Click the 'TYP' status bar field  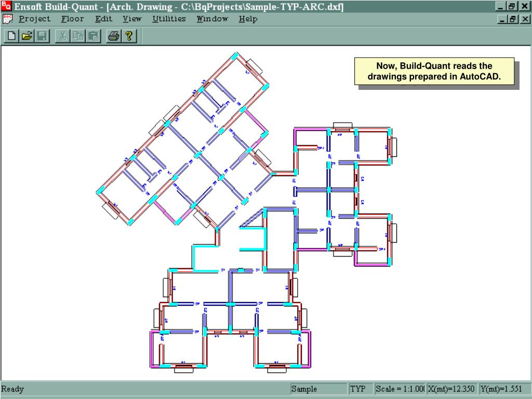pos(361,389)
